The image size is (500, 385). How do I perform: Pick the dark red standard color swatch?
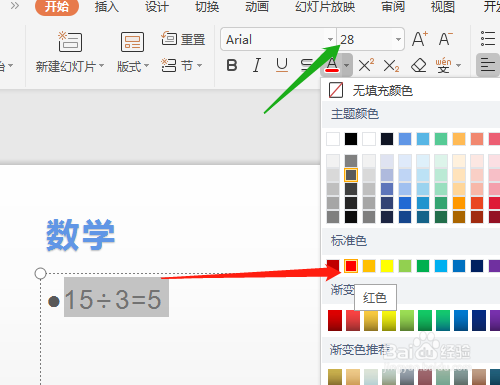(x=333, y=266)
